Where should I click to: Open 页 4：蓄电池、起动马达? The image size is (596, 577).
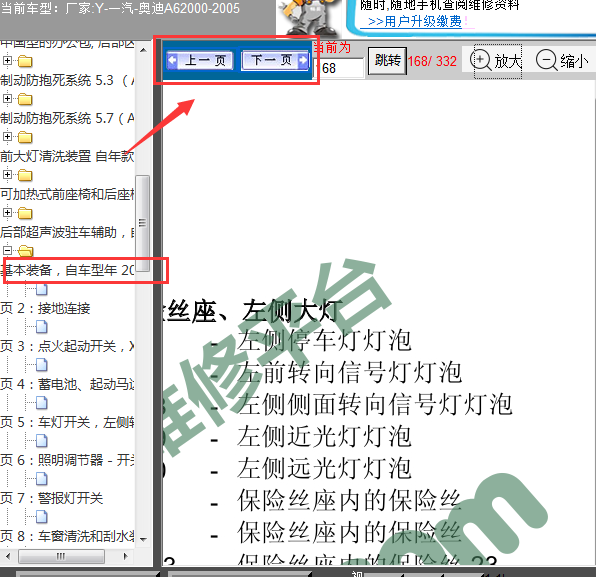(67, 384)
